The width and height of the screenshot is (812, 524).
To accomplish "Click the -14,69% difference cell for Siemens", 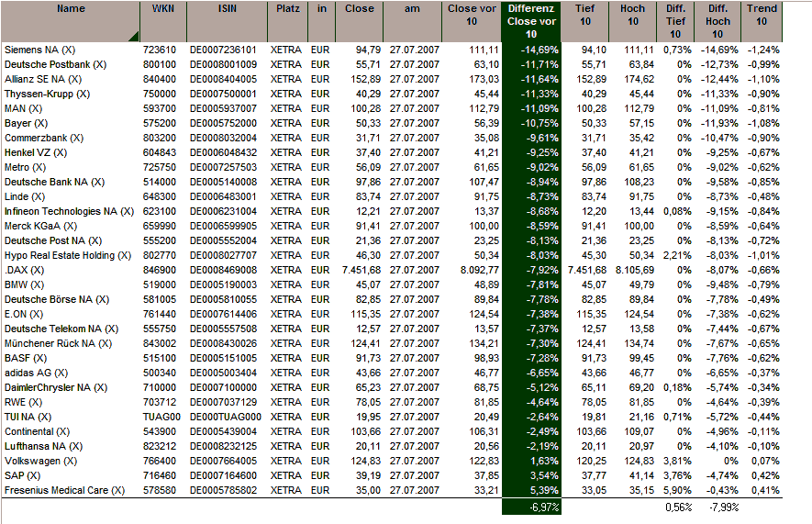I will tap(539, 50).
